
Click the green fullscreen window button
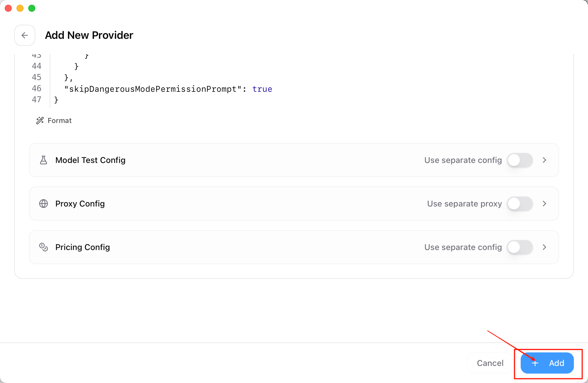(32, 8)
